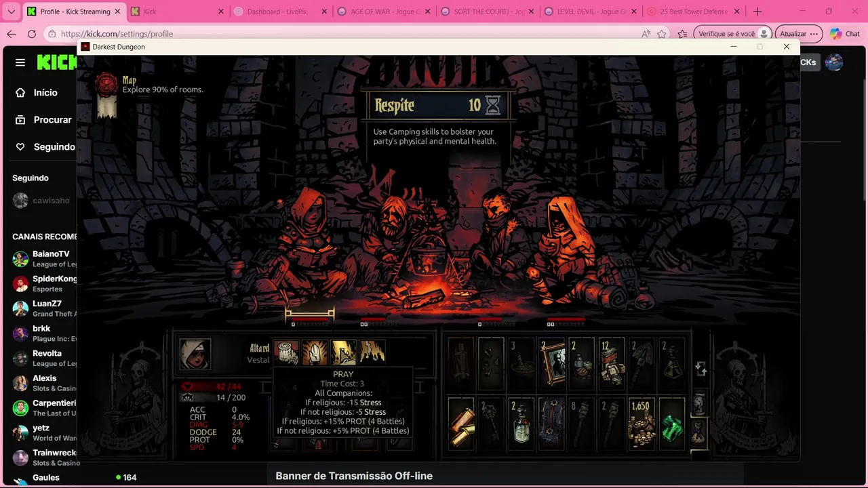Click Verifique se é você profile button

(x=733, y=34)
